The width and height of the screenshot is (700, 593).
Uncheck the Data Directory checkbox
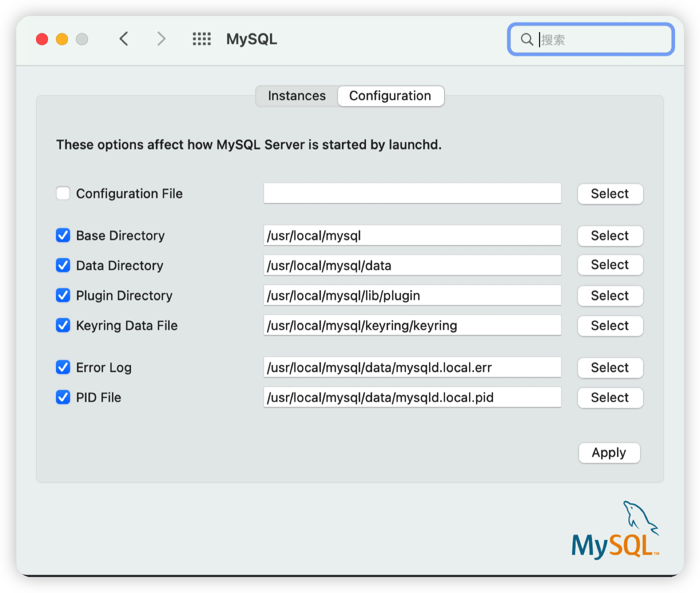click(x=63, y=265)
